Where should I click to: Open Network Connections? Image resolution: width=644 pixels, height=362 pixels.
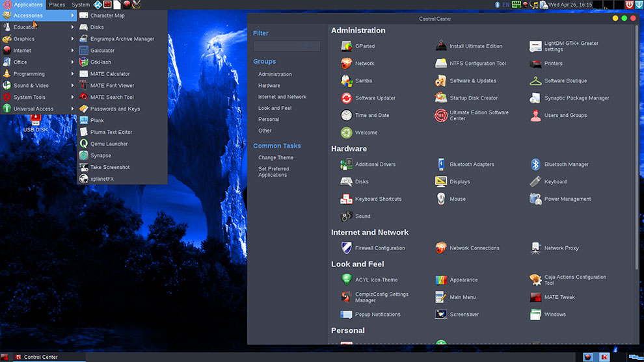click(x=468, y=248)
